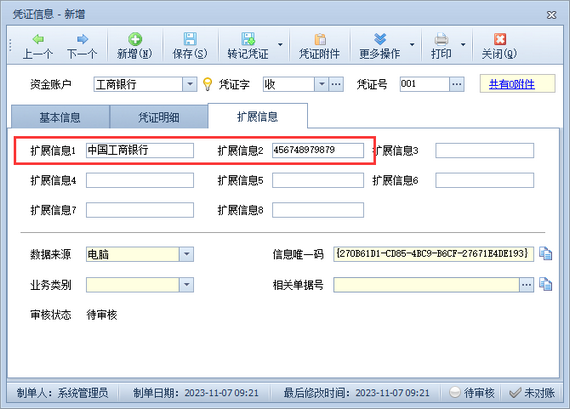Click the 转记凭证 toolbar icon

(248, 39)
